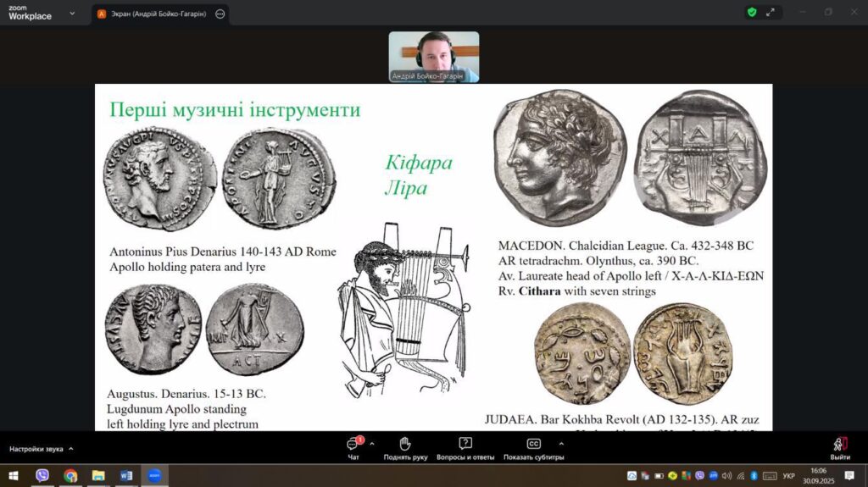The image size is (868, 487).
Task: Leave meeting with Выйти button
Action: 840,446
